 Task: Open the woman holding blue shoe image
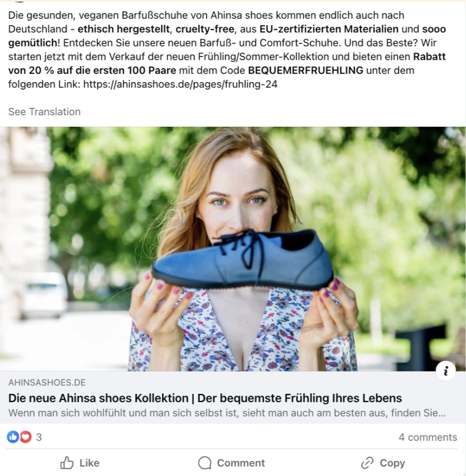pyautogui.click(x=233, y=249)
